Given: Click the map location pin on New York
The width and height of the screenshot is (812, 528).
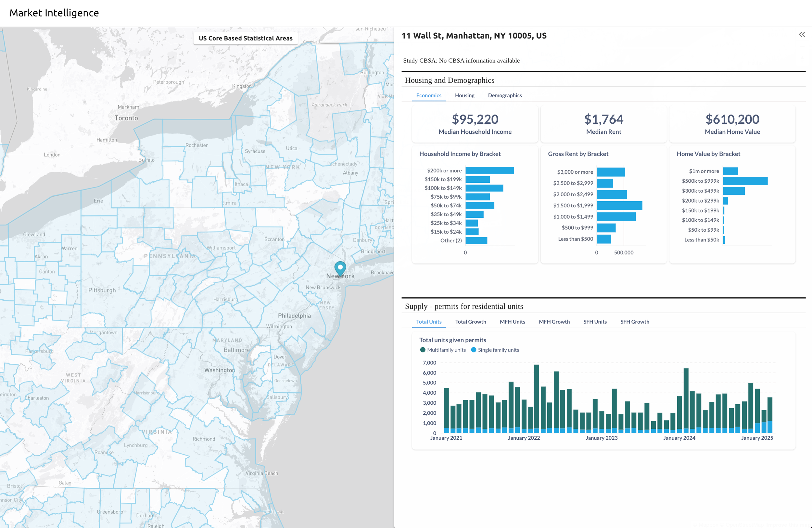Looking at the screenshot, I should 340,268.
